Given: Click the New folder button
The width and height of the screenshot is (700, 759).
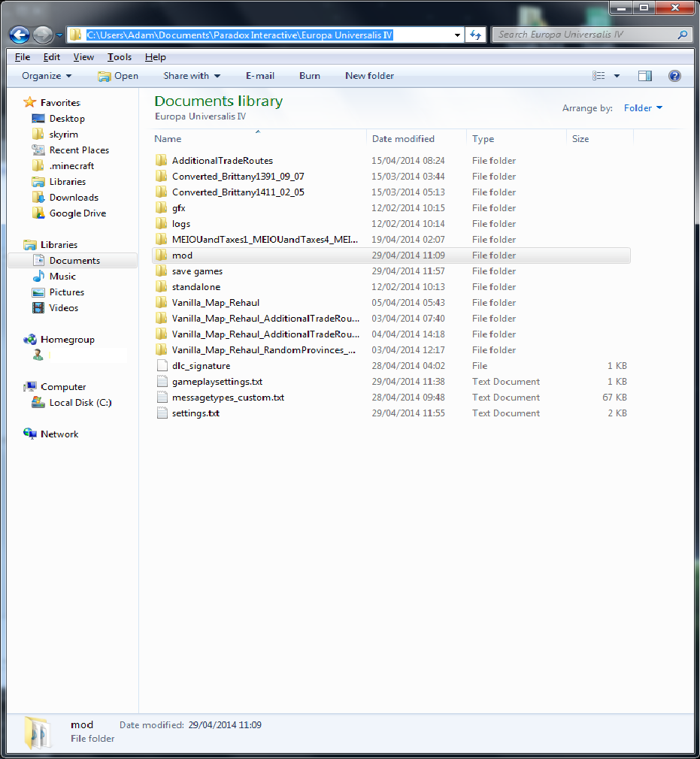Looking at the screenshot, I should point(369,76).
